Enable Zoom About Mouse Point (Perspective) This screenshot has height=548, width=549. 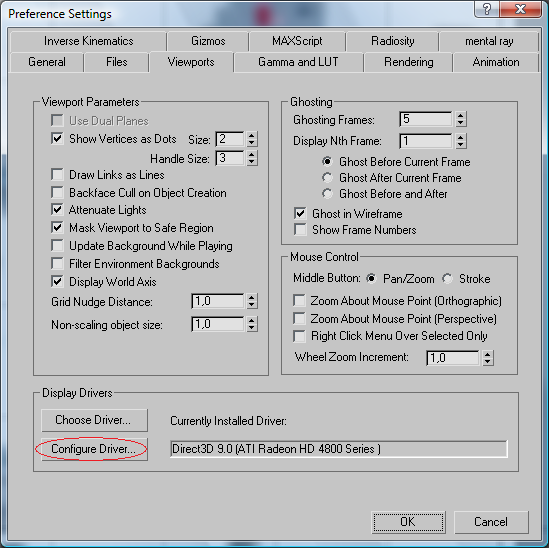point(299,319)
